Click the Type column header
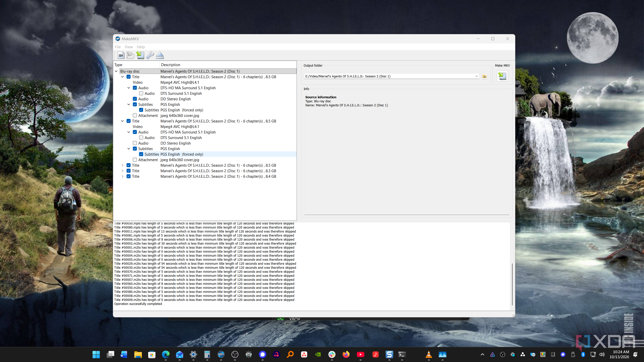 coord(137,65)
